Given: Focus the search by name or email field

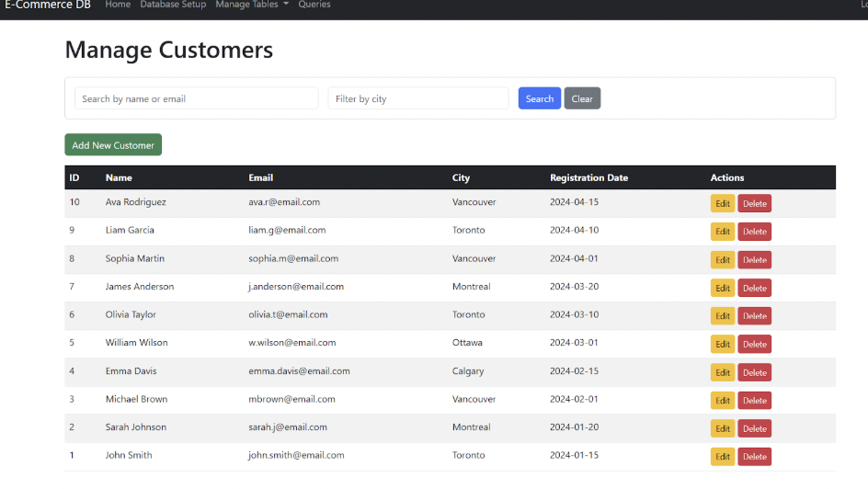Looking at the screenshot, I should pyautogui.click(x=196, y=98).
